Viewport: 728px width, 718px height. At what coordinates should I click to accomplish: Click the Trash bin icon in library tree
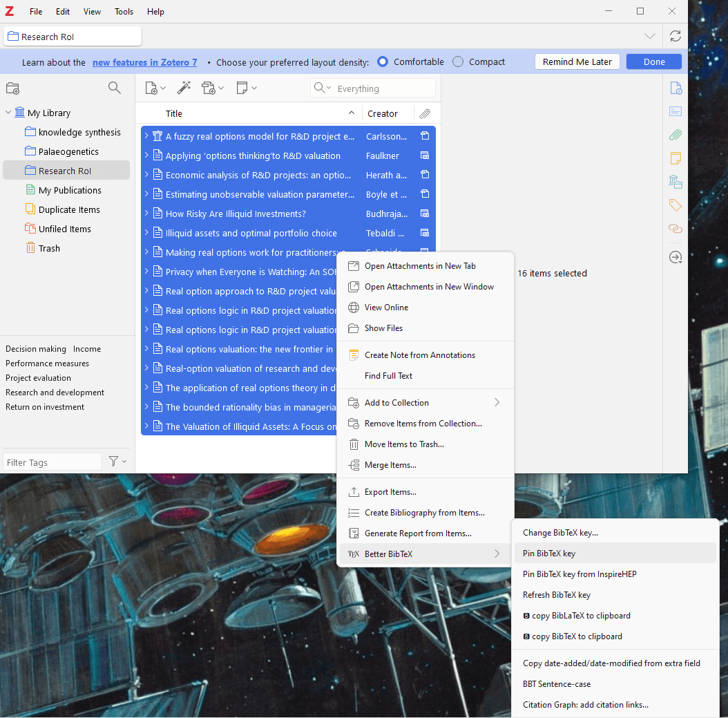(x=30, y=248)
